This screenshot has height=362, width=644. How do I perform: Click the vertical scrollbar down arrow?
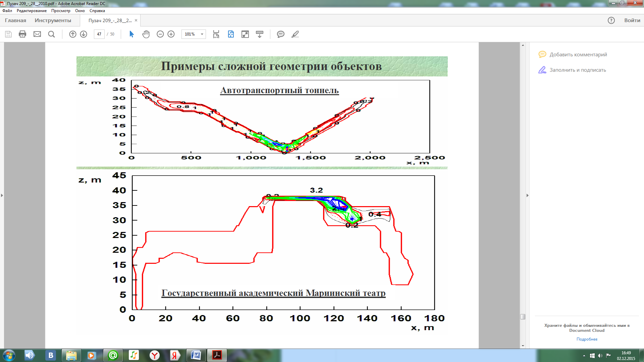click(523, 346)
